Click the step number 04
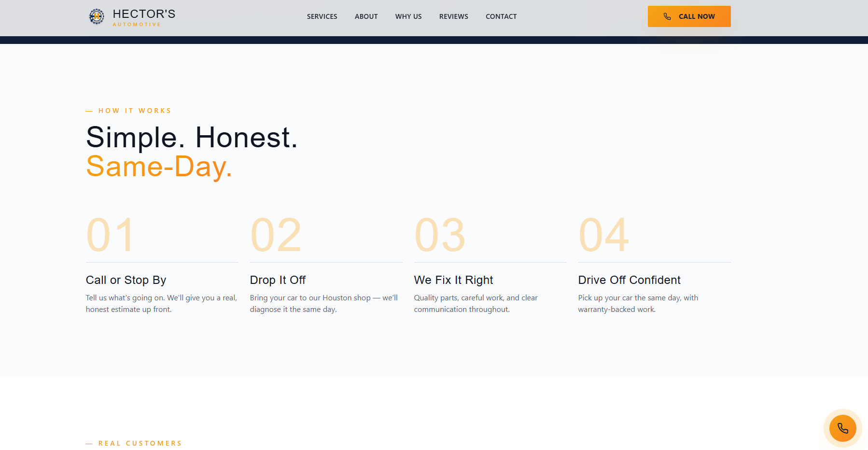This screenshot has width=868, height=450. coord(604,235)
